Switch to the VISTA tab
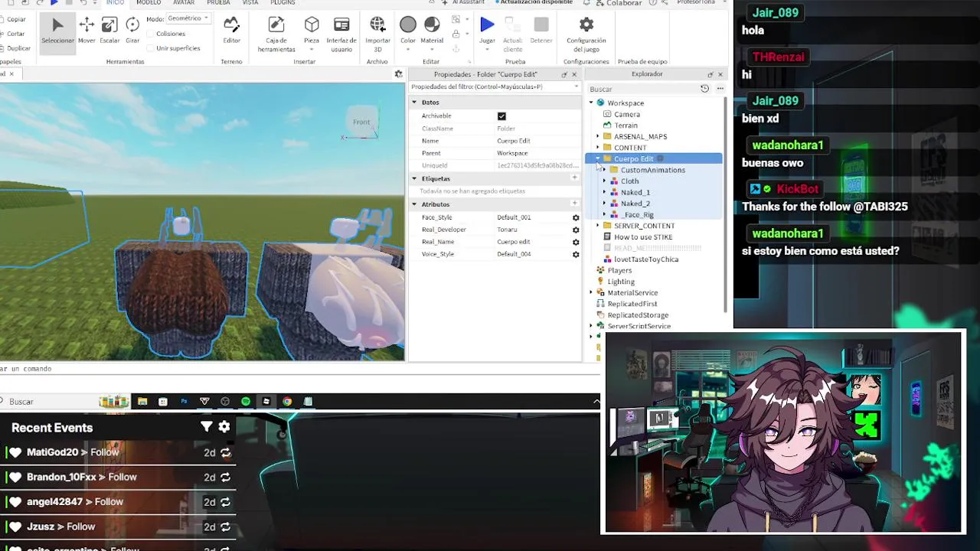The width and height of the screenshot is (980, 551). point(250,3)
